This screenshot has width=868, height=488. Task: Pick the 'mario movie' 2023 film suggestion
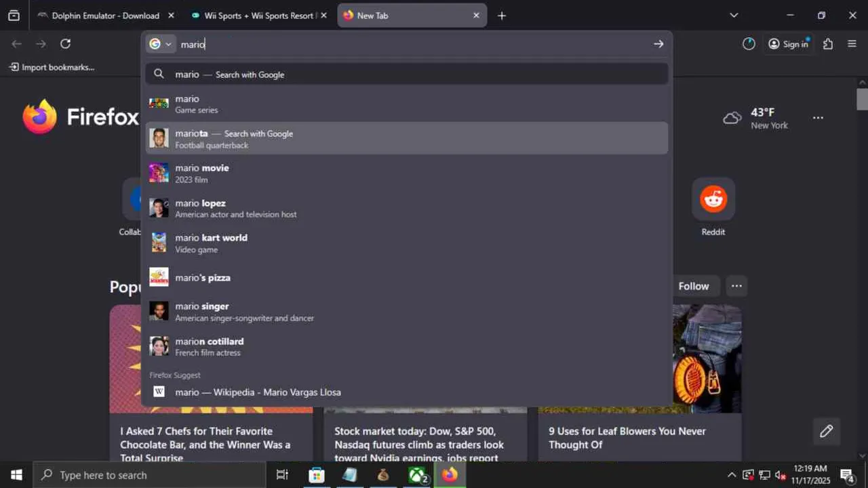tap(407, 174)
